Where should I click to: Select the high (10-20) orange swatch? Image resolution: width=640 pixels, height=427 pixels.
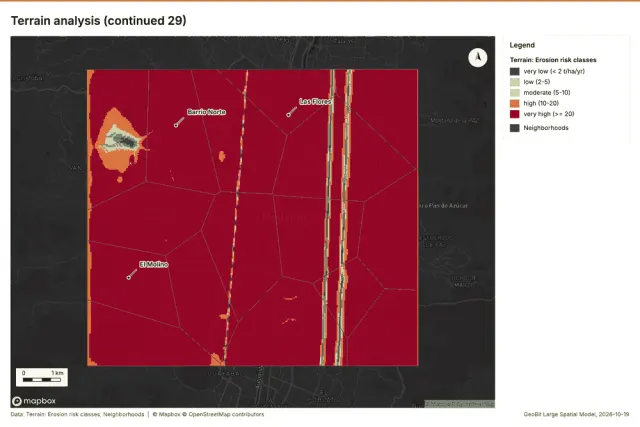(x=515, y=103)
